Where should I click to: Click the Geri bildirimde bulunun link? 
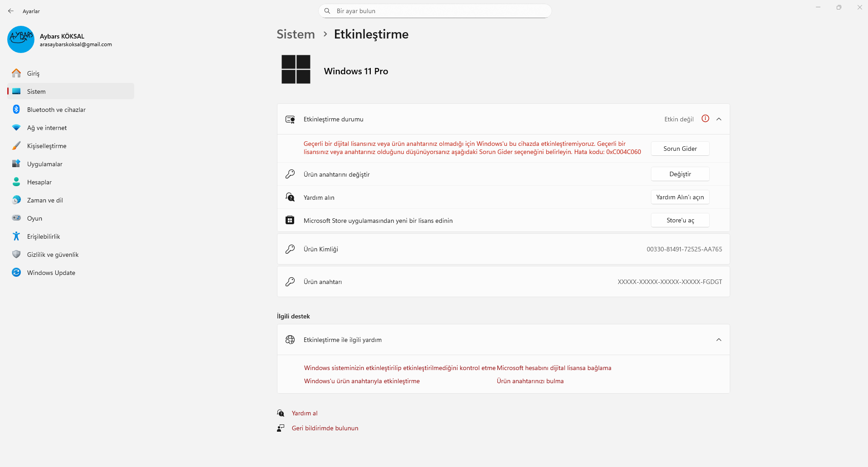pyautogui.click(x=325, y=428)
